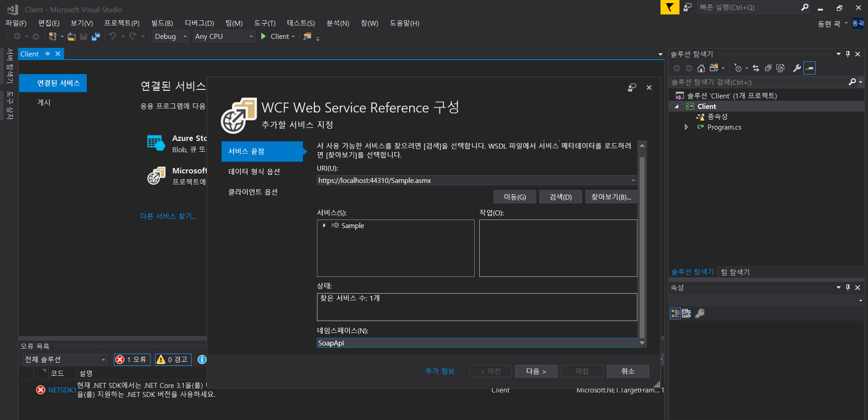
Task: Click Show All Files icon in Solution Explorer
Action: (780, 68)
